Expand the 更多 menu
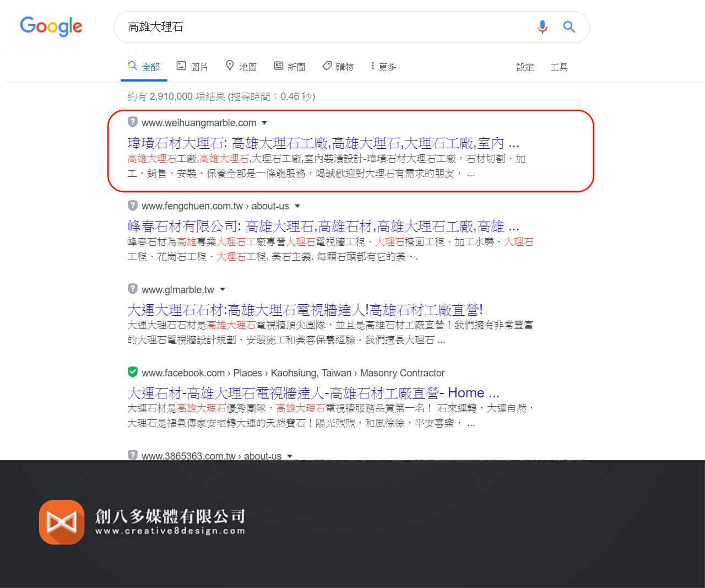 click(384, 67)
